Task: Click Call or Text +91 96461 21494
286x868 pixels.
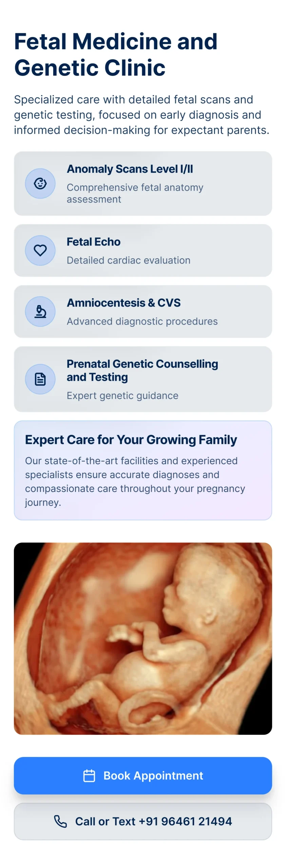Action: [143, 821]
